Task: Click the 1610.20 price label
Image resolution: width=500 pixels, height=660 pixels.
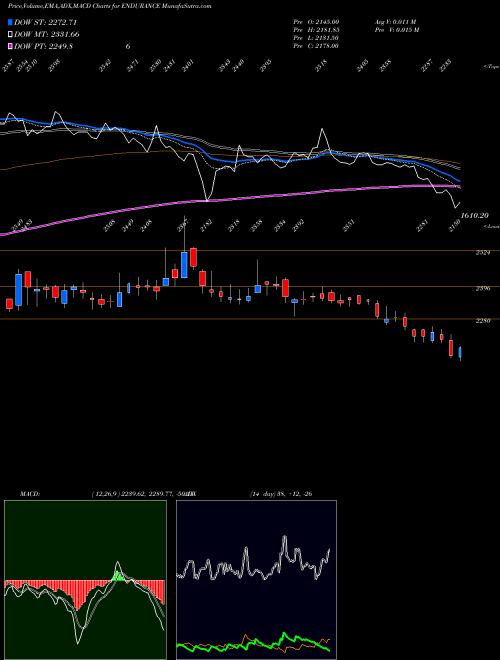Action: [x=475, y=216]
